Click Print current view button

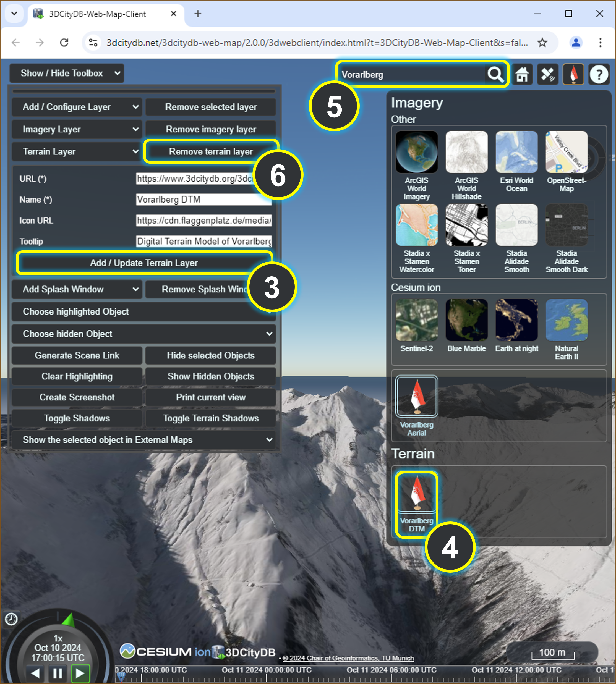[x=210, y=397]
